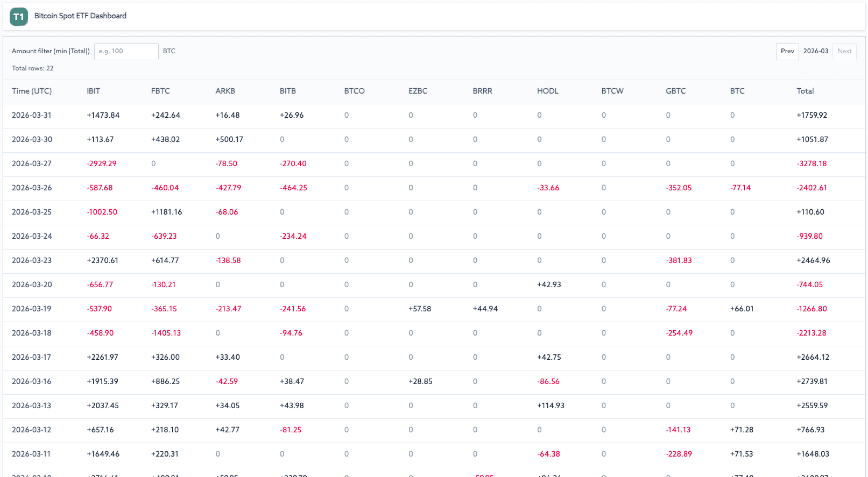Screen dimensions: 868x477
Task: Click HODL value +114.93
Action: (x=551, y=406)
